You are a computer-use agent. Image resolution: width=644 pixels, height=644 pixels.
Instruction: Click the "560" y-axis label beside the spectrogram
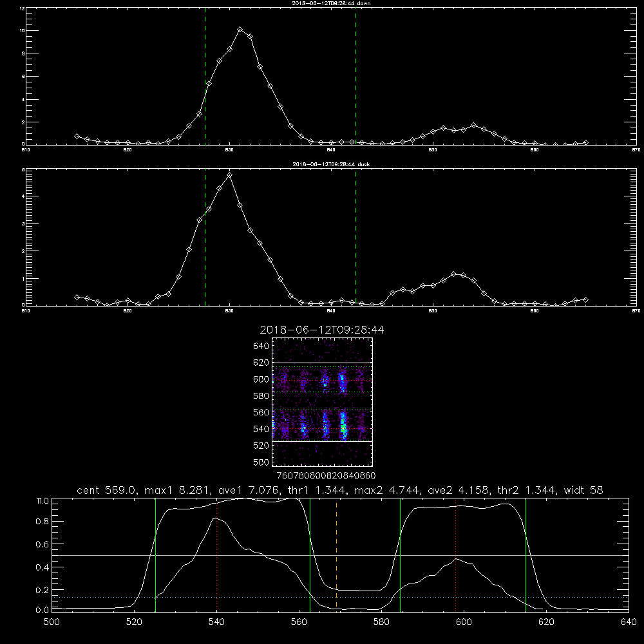261,412
